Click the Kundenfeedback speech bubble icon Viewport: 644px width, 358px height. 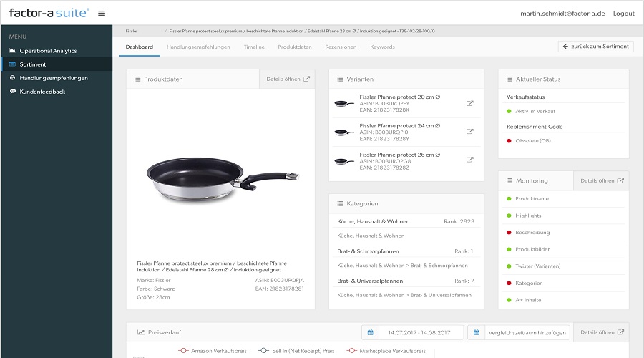(12, 91)
